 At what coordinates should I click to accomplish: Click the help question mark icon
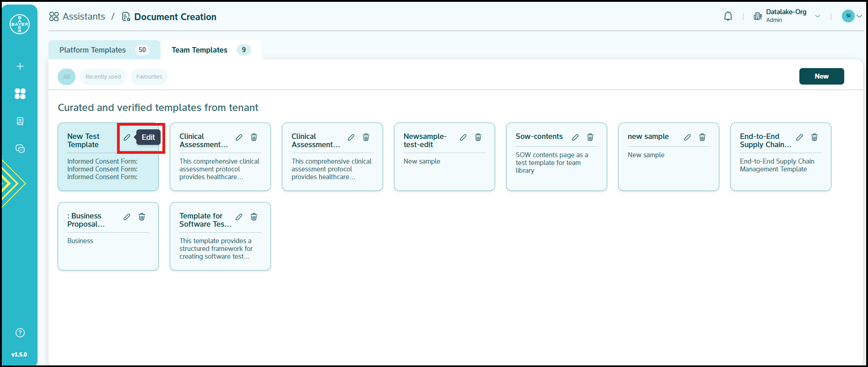pyautogui.click(x=20, y=333)
